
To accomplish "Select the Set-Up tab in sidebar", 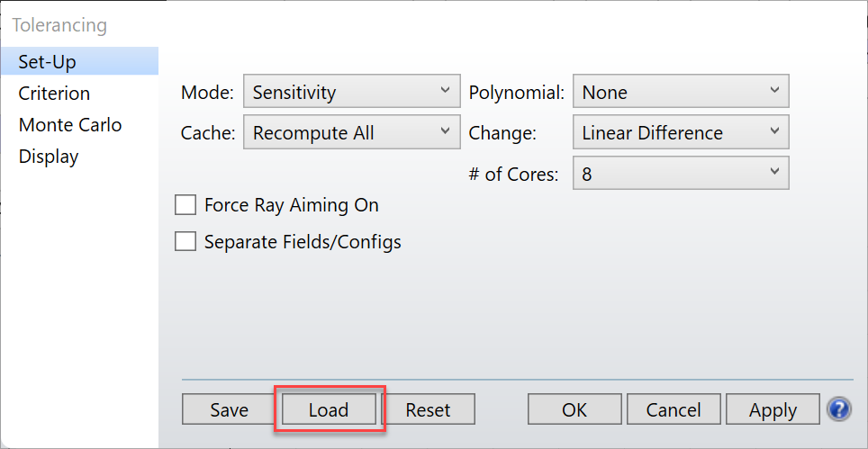I will tap(79, 61).
